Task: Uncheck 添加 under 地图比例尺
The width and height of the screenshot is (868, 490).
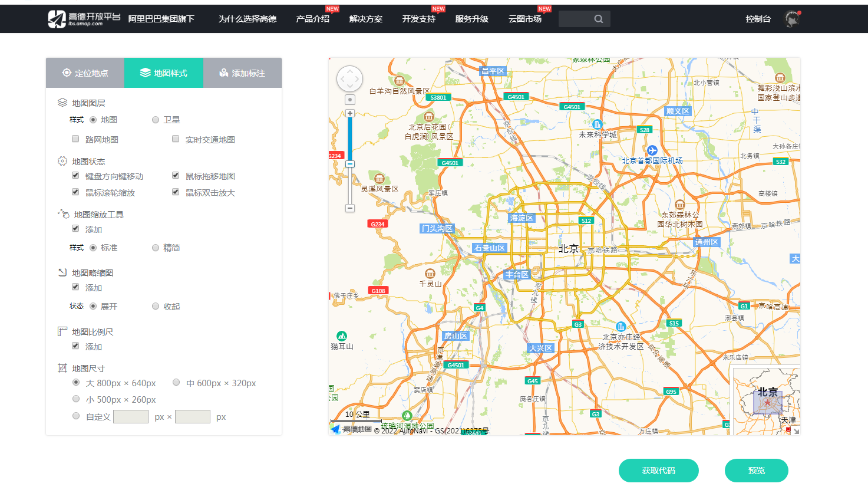Action: (75, 346)
